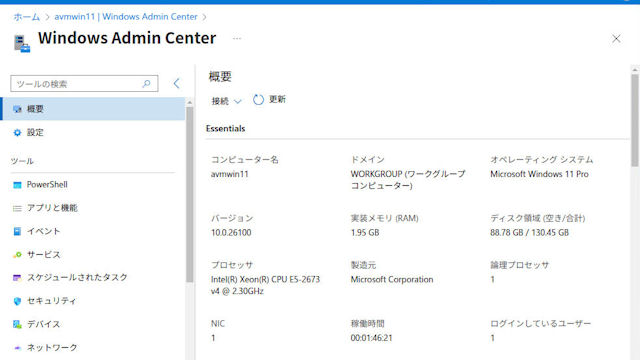Open PowerShell tool icon

coord(17,185)
